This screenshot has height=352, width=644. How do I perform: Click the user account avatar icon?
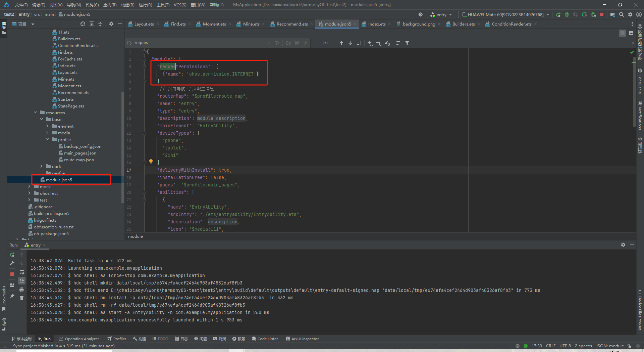click(x=639, y=14)
